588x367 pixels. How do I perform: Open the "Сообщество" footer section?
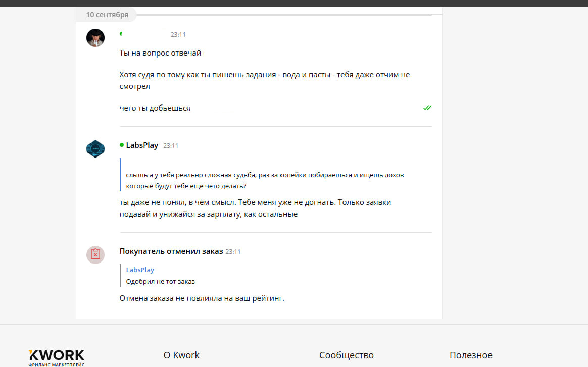click(x=346, y=355)
